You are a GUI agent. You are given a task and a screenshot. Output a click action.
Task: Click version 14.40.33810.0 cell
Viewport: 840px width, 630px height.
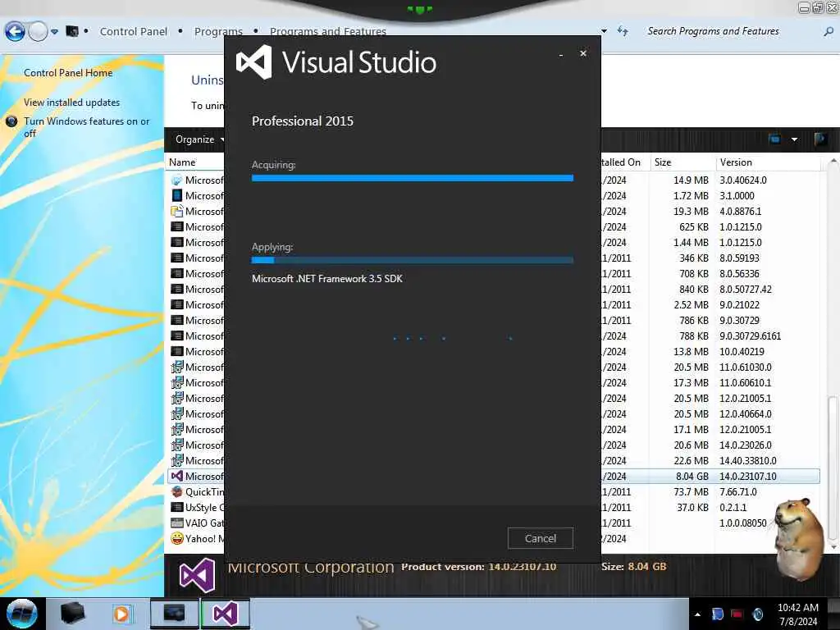[748, 461]
